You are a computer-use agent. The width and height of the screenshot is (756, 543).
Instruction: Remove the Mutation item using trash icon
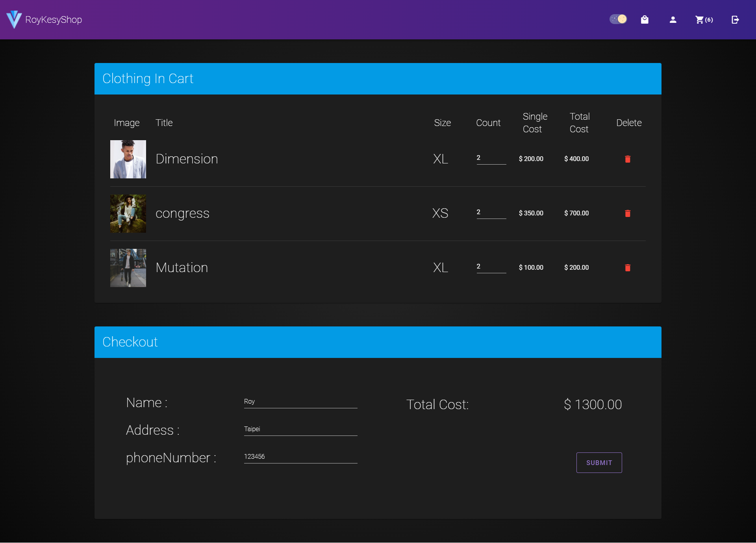pos(628,268)
